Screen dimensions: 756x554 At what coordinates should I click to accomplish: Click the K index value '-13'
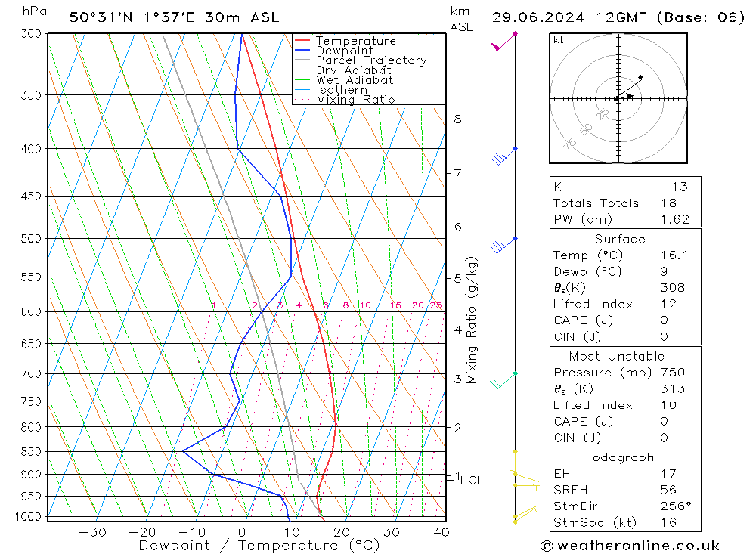(x=674, y=187)
